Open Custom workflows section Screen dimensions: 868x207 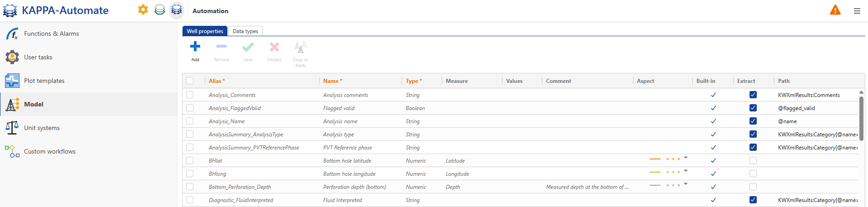pos(49,151)
